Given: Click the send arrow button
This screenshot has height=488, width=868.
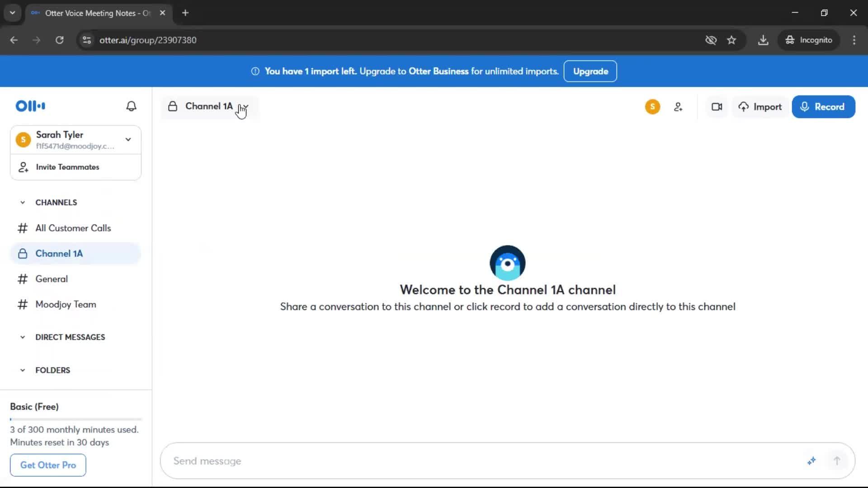Looking at the screenshot, I should pos(837,461).
